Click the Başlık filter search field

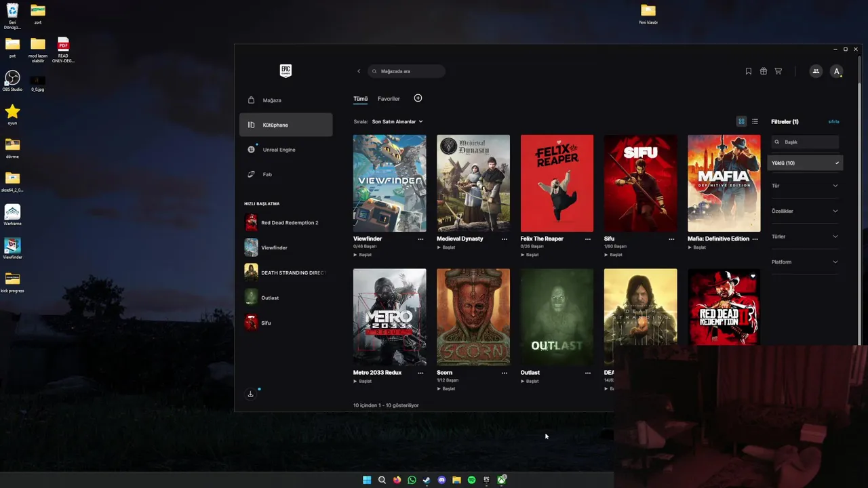tap(806, 142)
